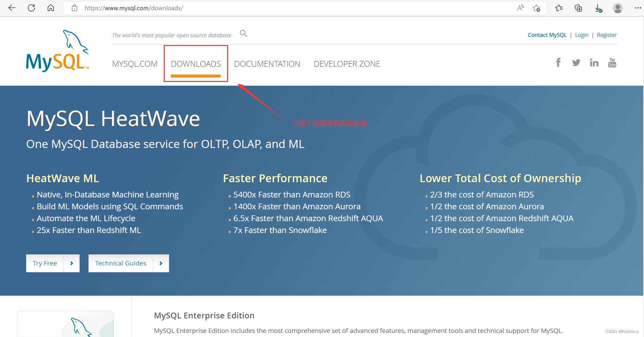Open the Favorites list icon
The width and height of the screenshot is (644, 337).
coord(559,8)
